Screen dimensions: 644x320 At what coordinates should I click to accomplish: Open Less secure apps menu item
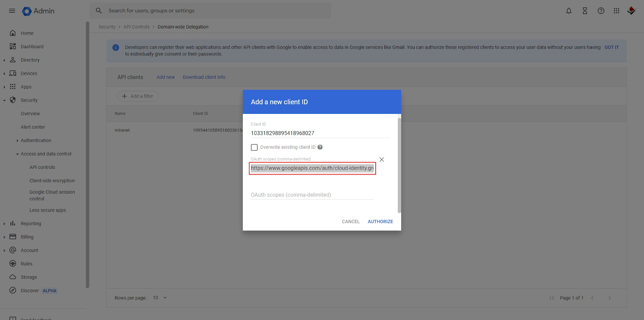click(x=47, y=210)
